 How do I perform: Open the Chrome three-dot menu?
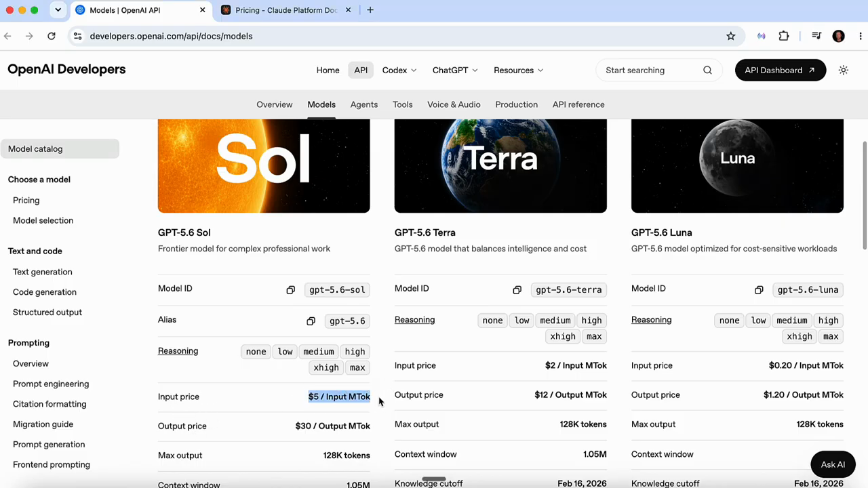860,36
